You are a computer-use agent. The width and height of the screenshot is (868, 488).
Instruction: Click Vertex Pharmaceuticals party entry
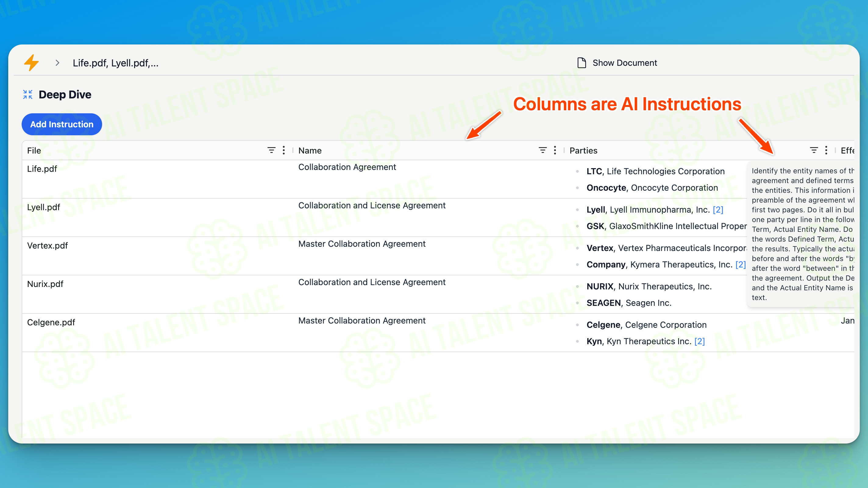tap(667, 248)
